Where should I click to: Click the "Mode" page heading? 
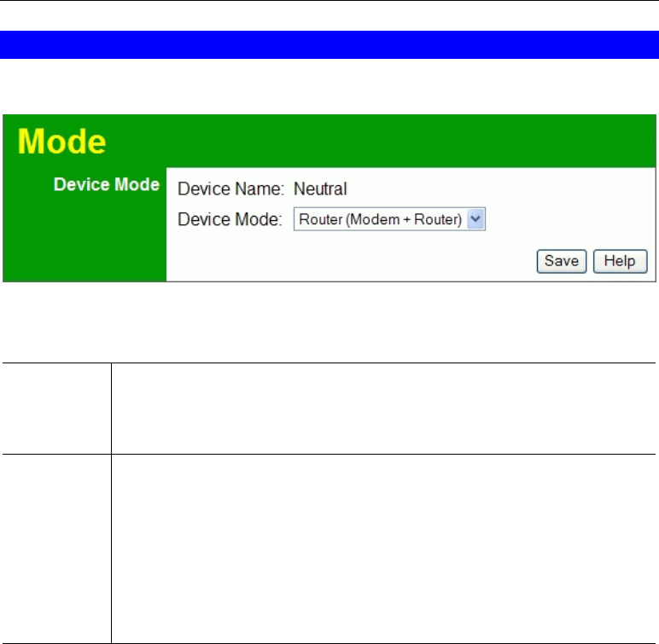click(x=61, y=142)
